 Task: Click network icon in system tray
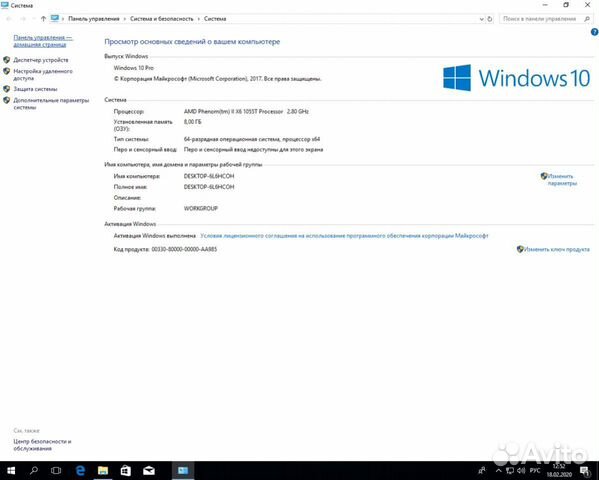(x=510, y=470)
